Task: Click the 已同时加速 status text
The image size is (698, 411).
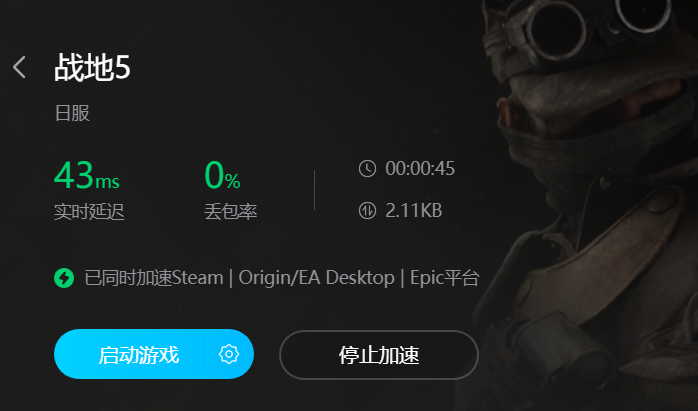Action: pos(128,278)
